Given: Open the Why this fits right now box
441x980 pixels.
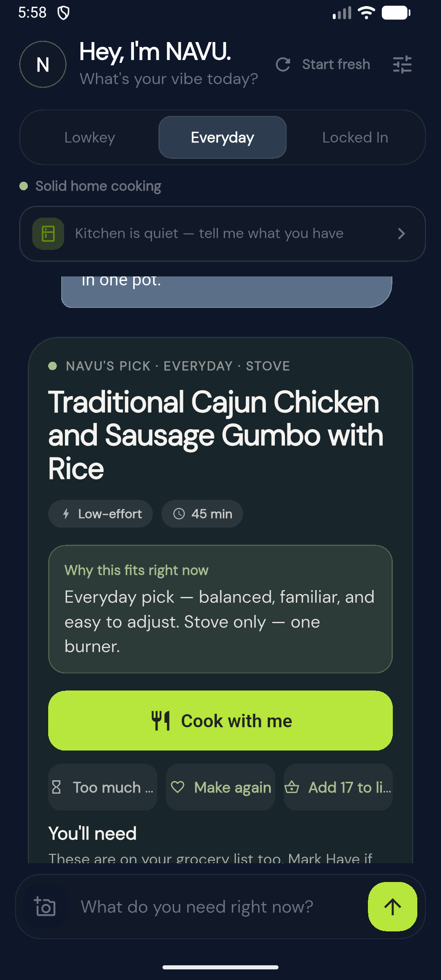Looking at the screenshot, I should coord(220,609).
